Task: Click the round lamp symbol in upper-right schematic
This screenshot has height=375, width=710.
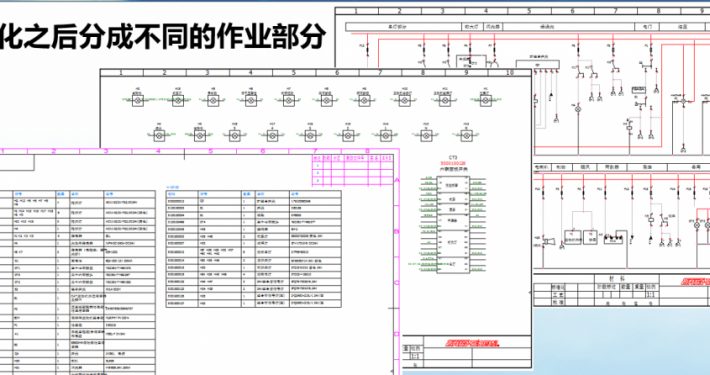Action: (x=578, y=109)
